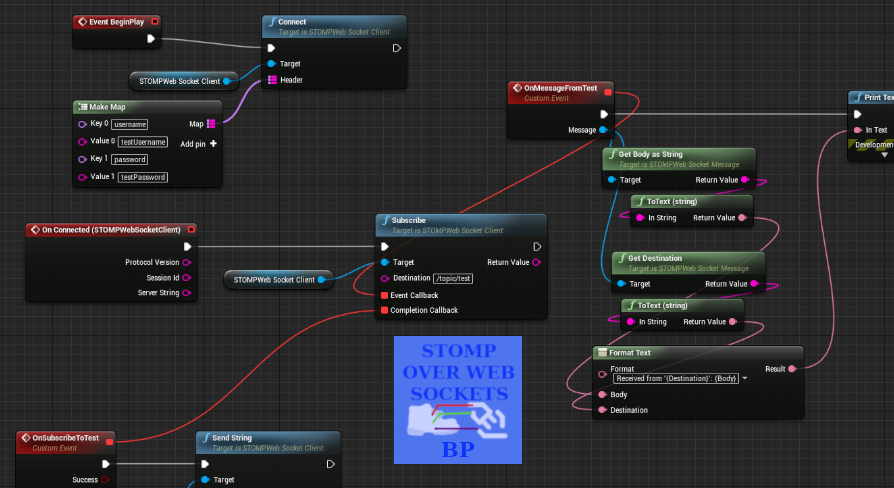Expand the Print Text advanced options arrow

pos(883,155)
